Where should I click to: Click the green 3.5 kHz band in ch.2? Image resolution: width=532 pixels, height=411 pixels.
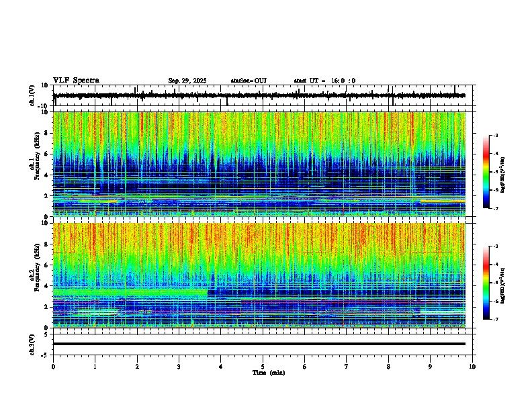[130, 292]
